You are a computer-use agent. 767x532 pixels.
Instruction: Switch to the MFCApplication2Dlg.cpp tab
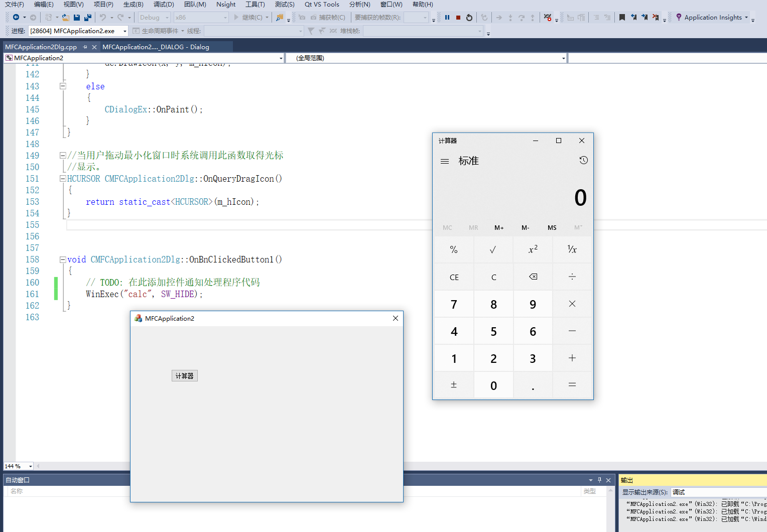(x=41, y=47)
